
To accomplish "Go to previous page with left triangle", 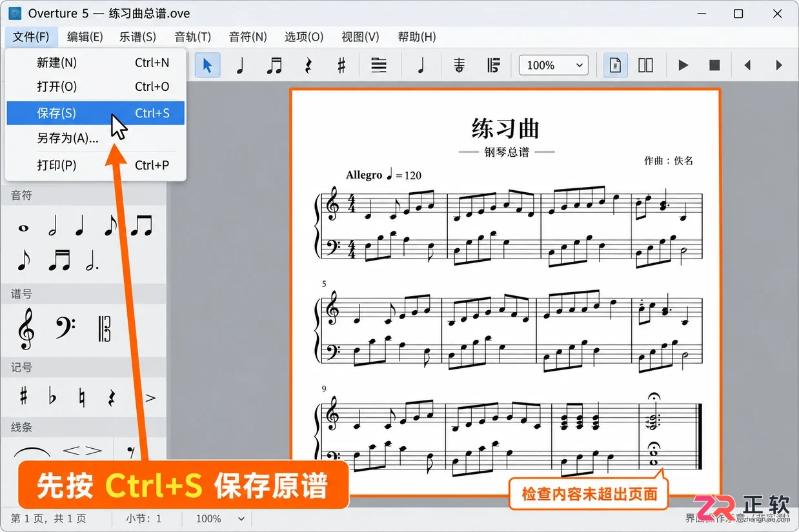I will point(747,65).
